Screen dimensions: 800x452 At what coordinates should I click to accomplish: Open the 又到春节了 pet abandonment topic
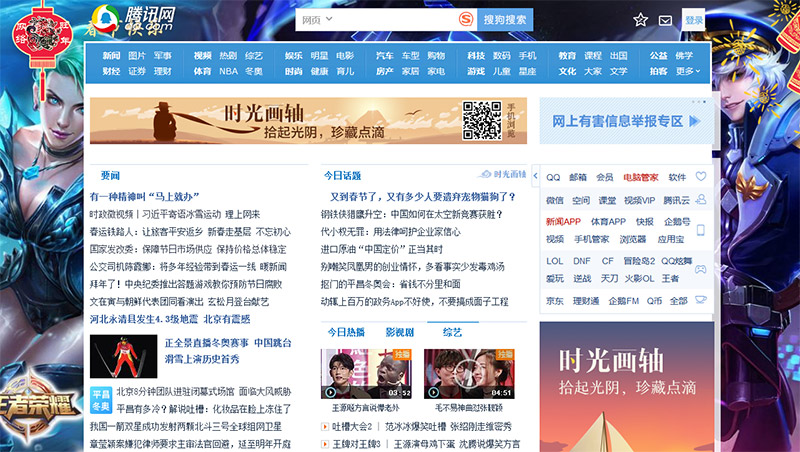(423, 197)
